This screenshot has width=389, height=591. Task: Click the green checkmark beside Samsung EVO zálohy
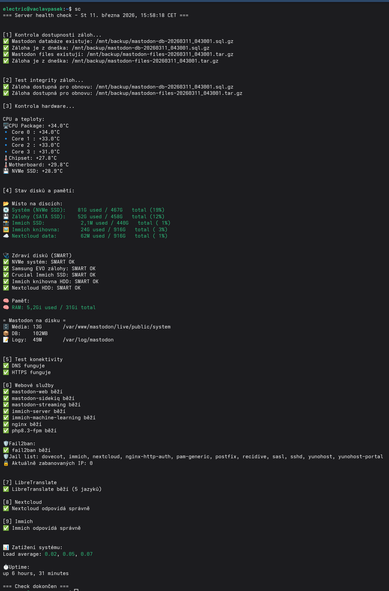click(x=6, y=269)
